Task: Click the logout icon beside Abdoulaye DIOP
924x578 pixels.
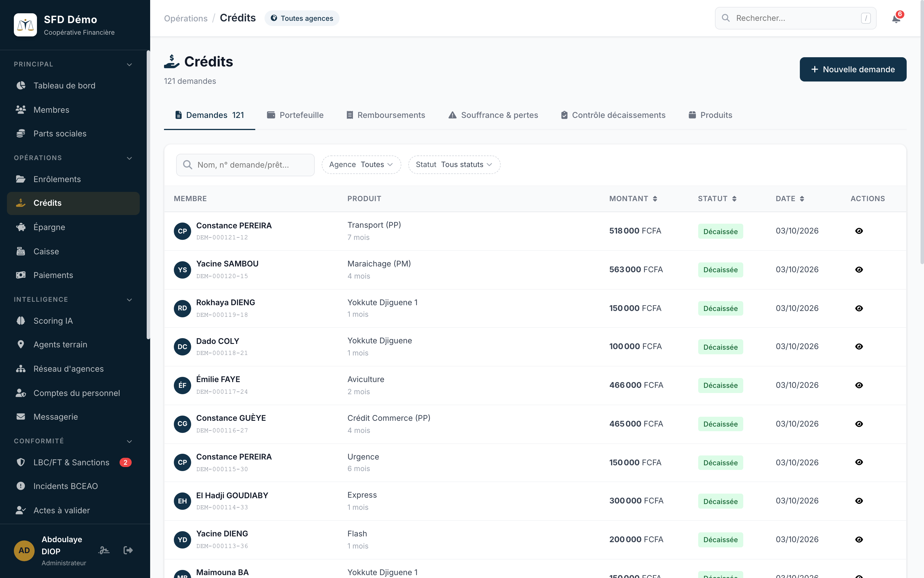Action: point(128,550)
